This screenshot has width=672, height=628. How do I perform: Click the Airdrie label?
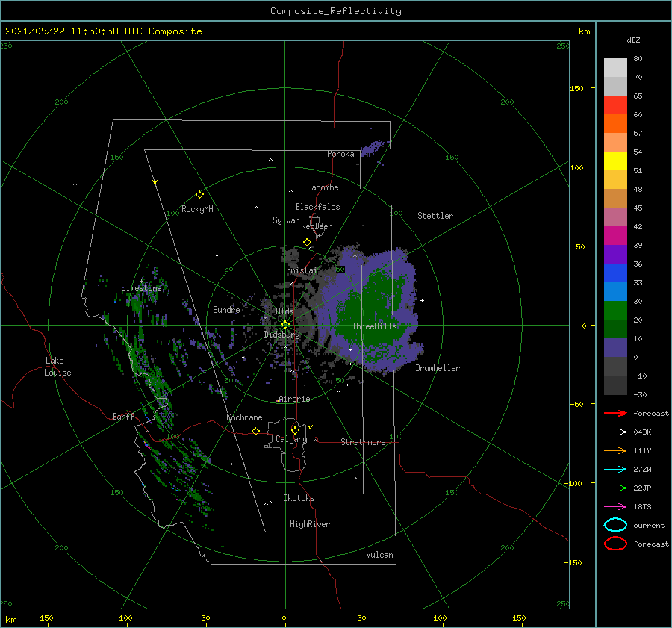(x=294, y=399)
